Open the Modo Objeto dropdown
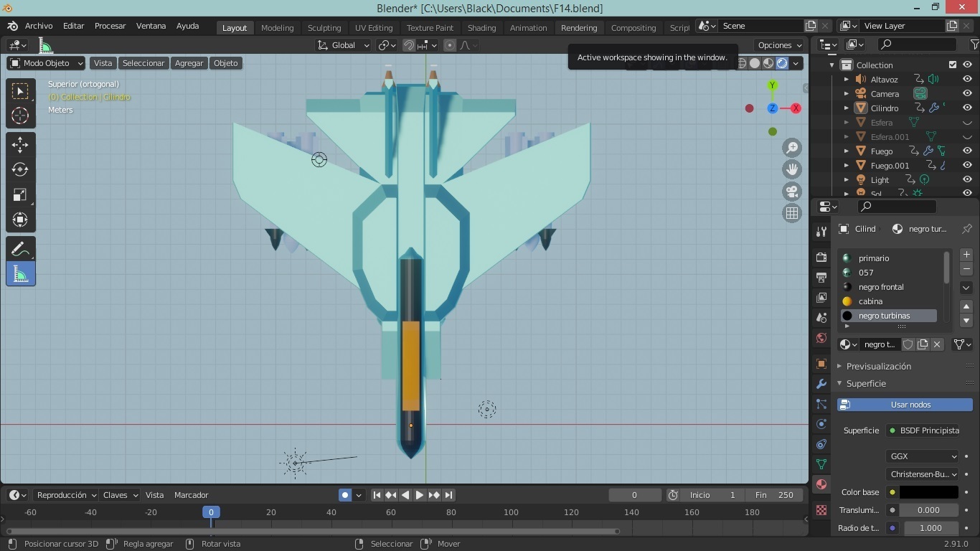The image size is (980, 551). 44,63
